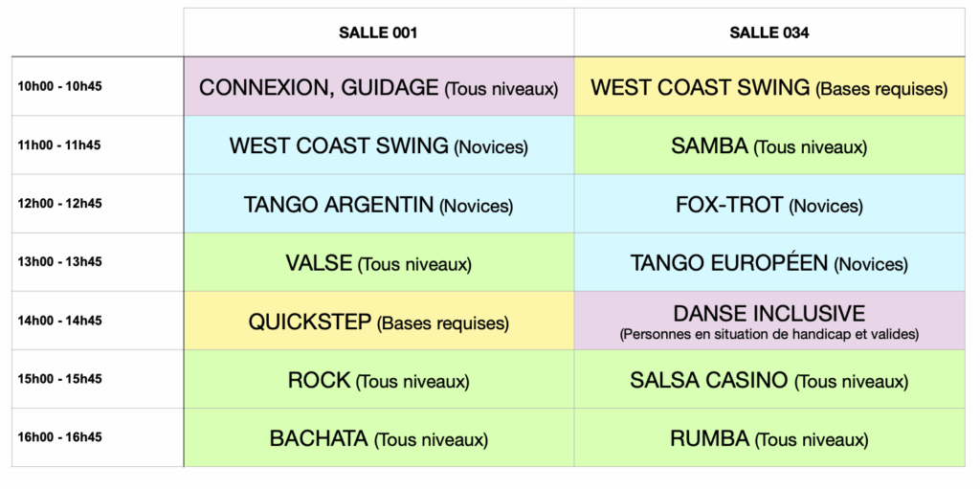This screenshot has height=489, width=980.
Task: Click the West Coast Swing (Novices) cell
Action: click(378, 145)
